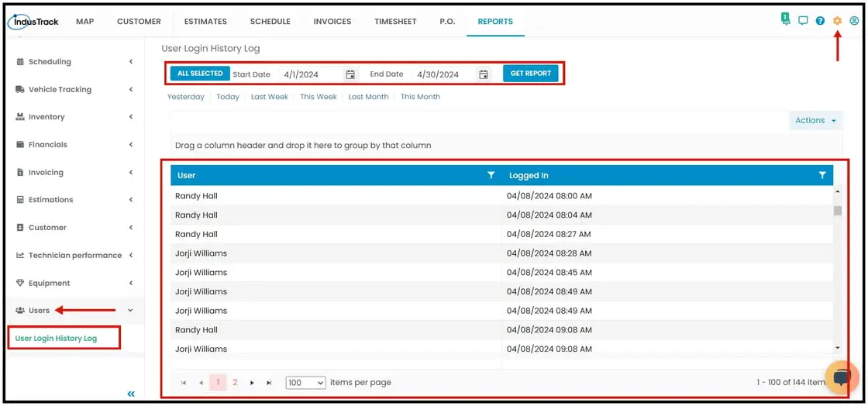Click the ALL SELECTED button
The height and width of the screenshot is (406, 868).
pyautogui.click(x=200, y=74)
